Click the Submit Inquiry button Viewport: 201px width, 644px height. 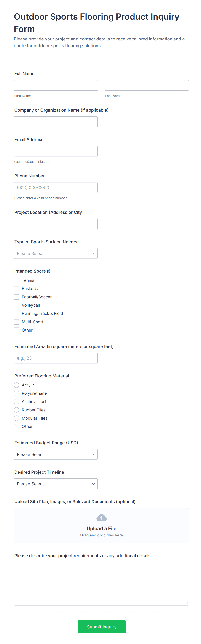[102, 626]
